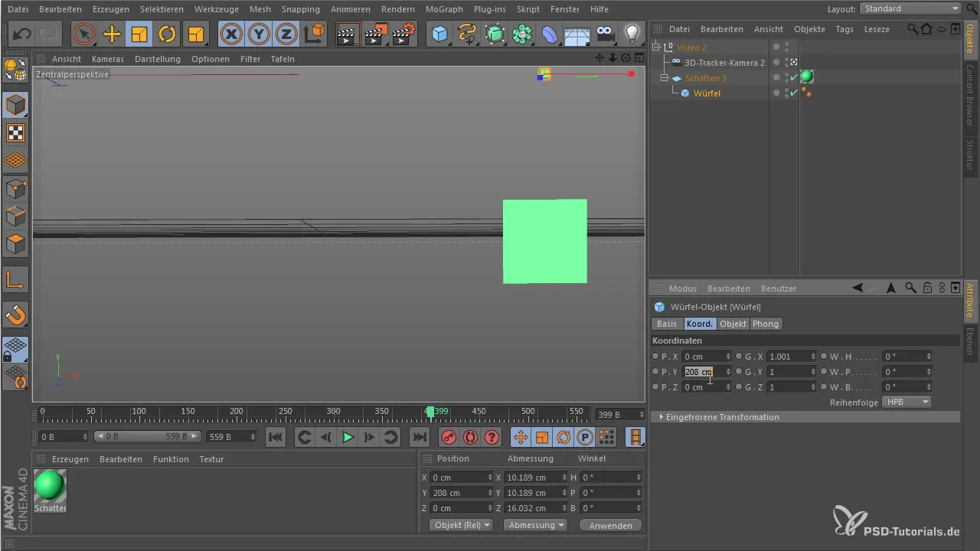Click the Undo arrow icon
Screen dimensions: 980x551
pyautogui.click(x=22, y=34)
